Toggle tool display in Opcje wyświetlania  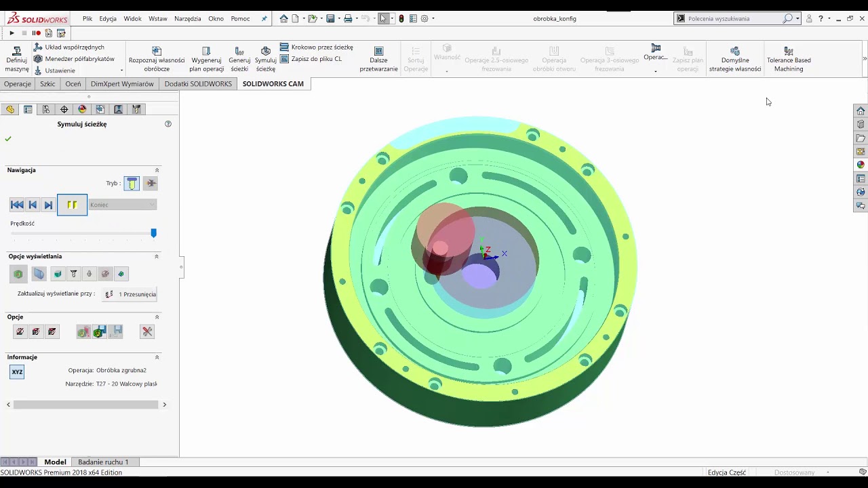click(x=74, y=274)
